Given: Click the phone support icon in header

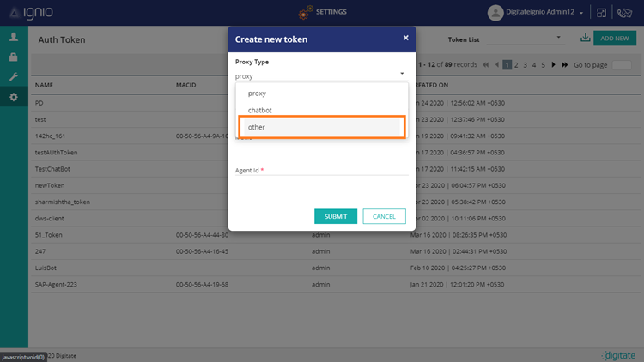Looking at the screenshot, I should pyautogui.click(x=625, y=13).
